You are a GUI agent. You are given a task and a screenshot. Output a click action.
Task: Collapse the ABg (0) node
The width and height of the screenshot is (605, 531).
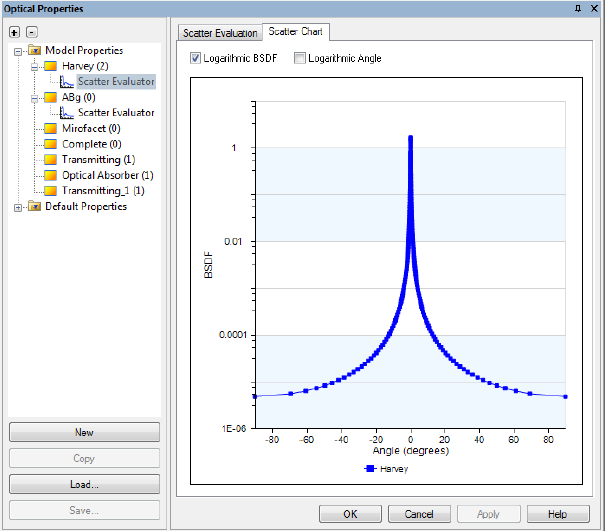tap(34, 98)
